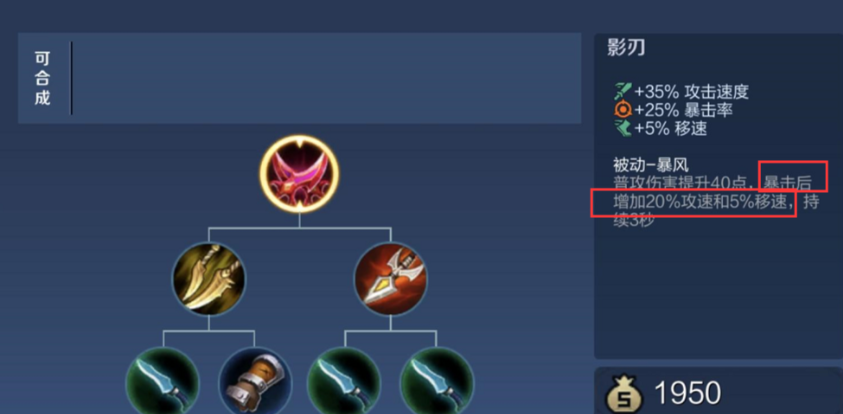Click the +25% 暴击率 stat line
The image size is (843, 414).
(x=674, y=110)
